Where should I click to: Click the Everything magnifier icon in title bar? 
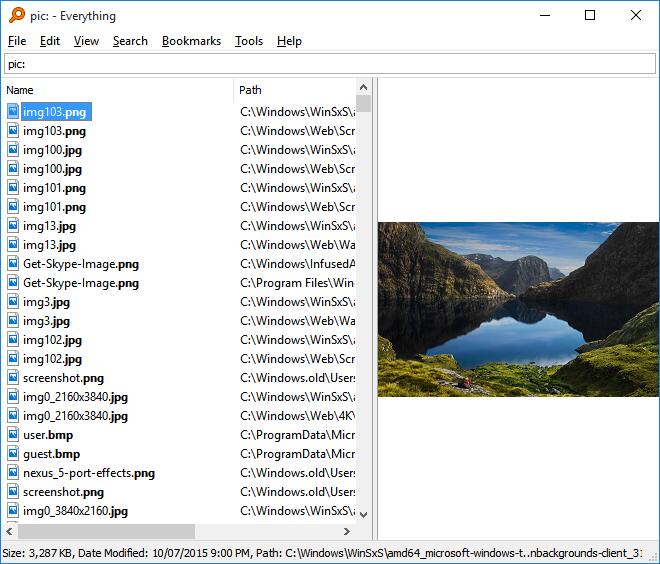(13, 16)
